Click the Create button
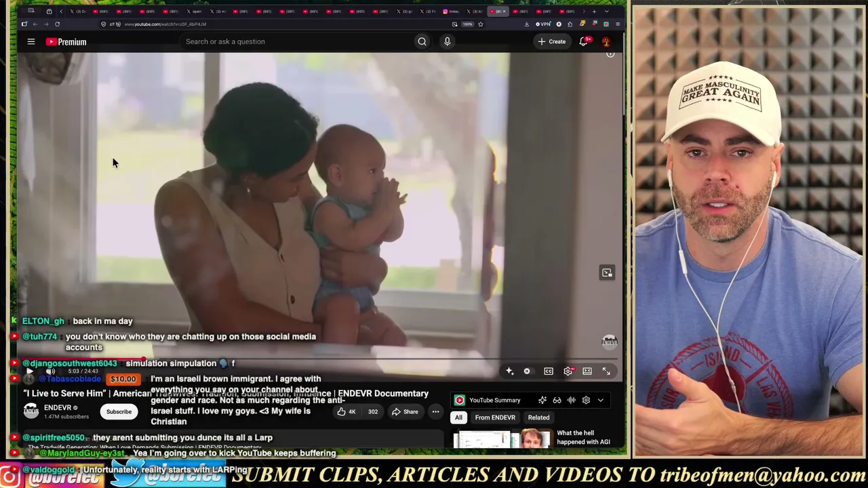 [x=551, y=41]
